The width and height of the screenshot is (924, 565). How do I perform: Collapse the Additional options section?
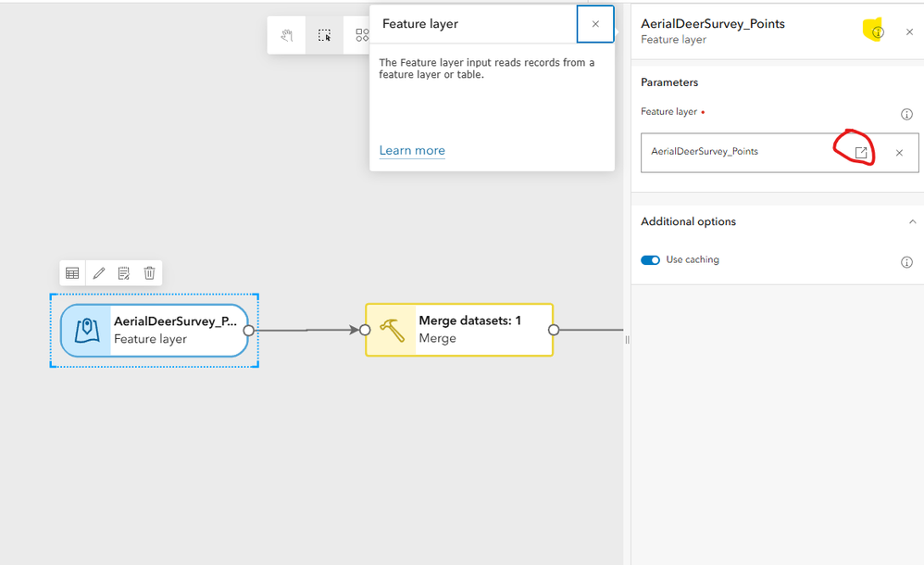(x=912, y=222)
